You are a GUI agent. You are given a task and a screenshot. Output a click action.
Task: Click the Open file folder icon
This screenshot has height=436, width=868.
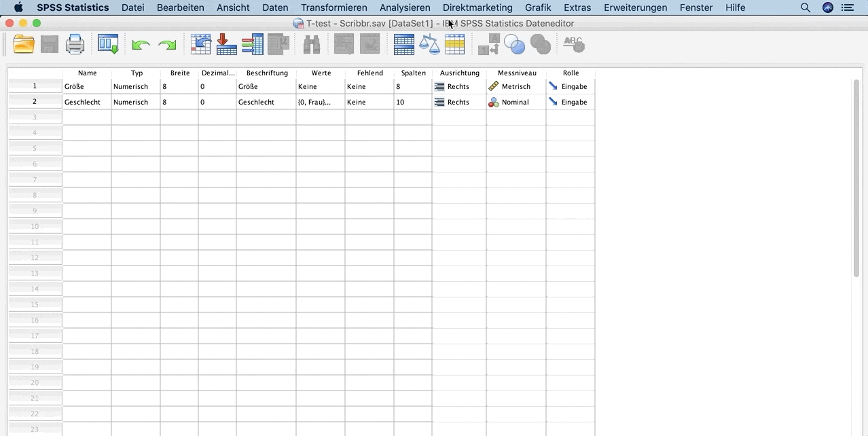point(24,45)
